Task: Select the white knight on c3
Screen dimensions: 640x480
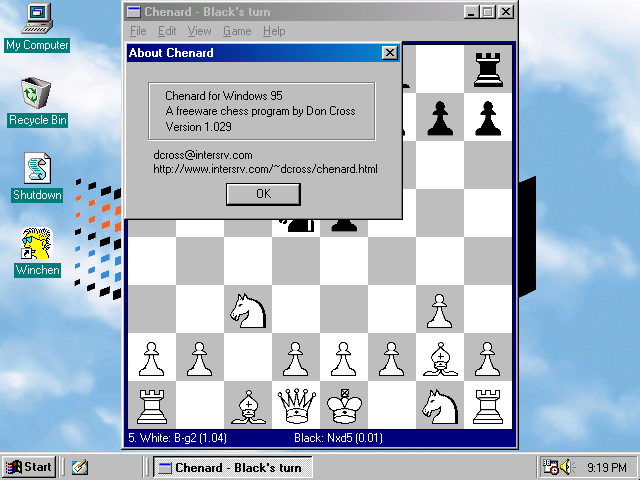Action: pos(248,311)
